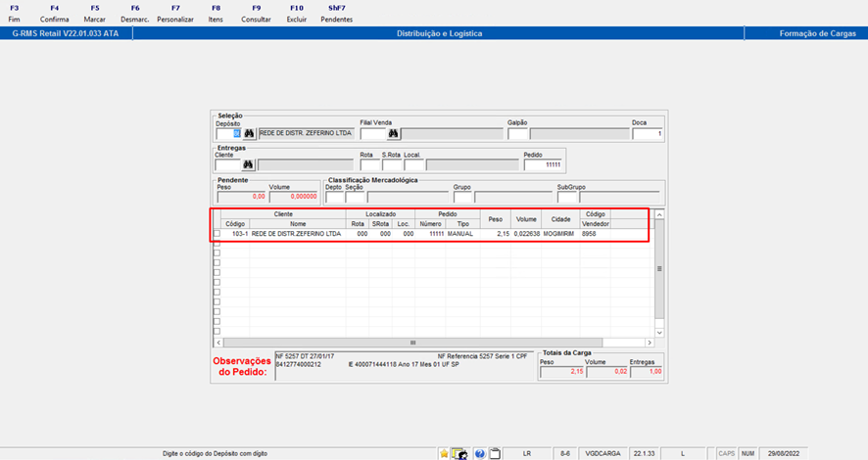Click the help question mark icon

tap(479, 454)
